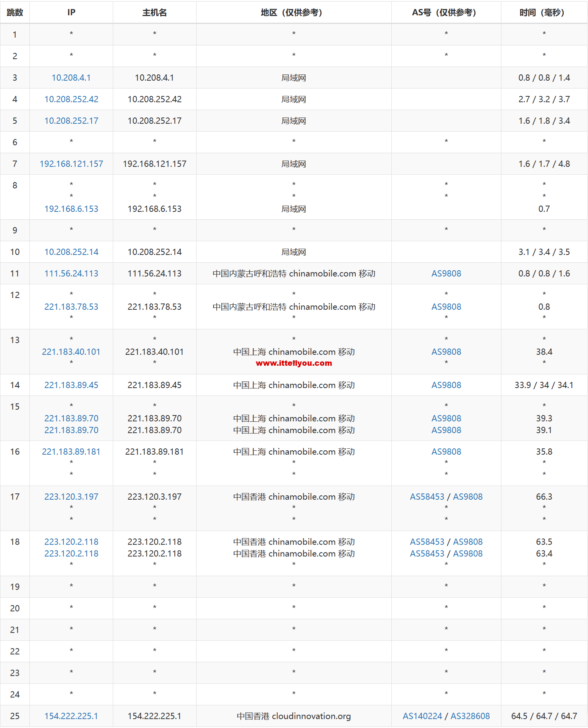
Task: Select hostname cell 10.208.252.14
Action: [154, 252]
